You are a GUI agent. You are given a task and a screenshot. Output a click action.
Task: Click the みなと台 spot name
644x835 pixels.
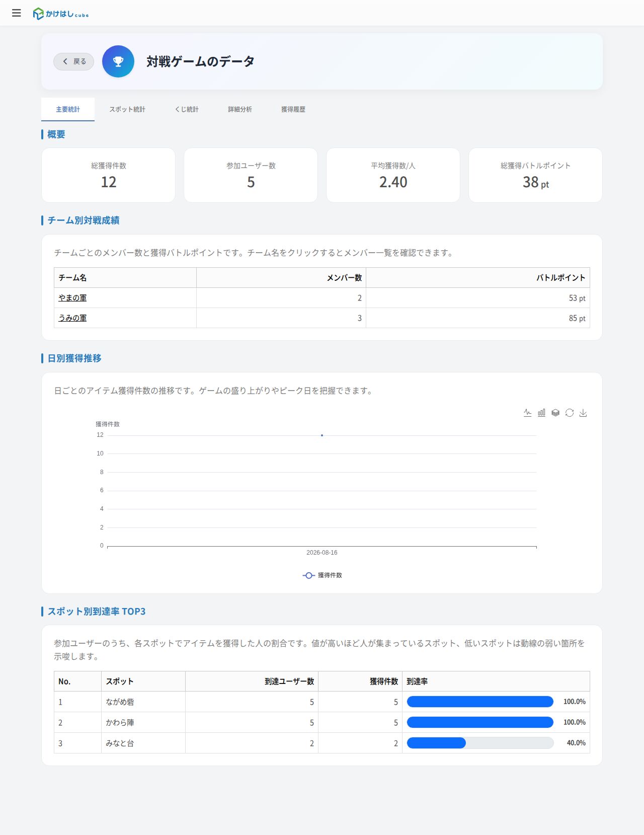[x=120, y=743]
